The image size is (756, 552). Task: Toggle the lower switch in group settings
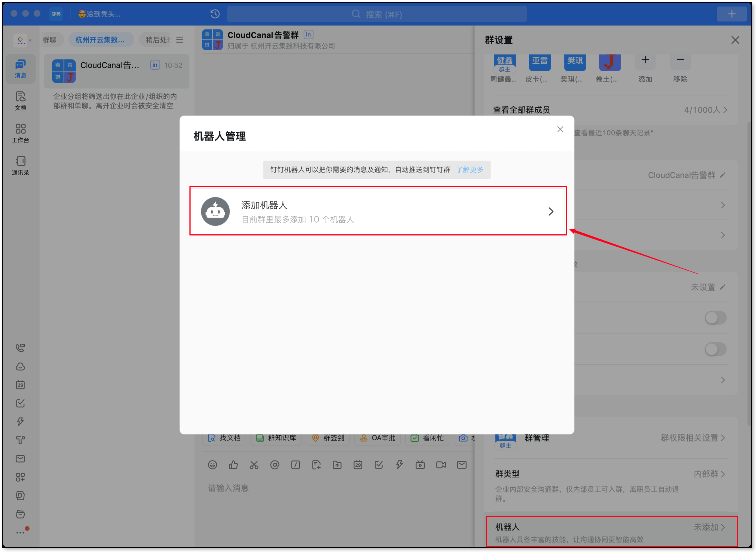click(715, 349)
